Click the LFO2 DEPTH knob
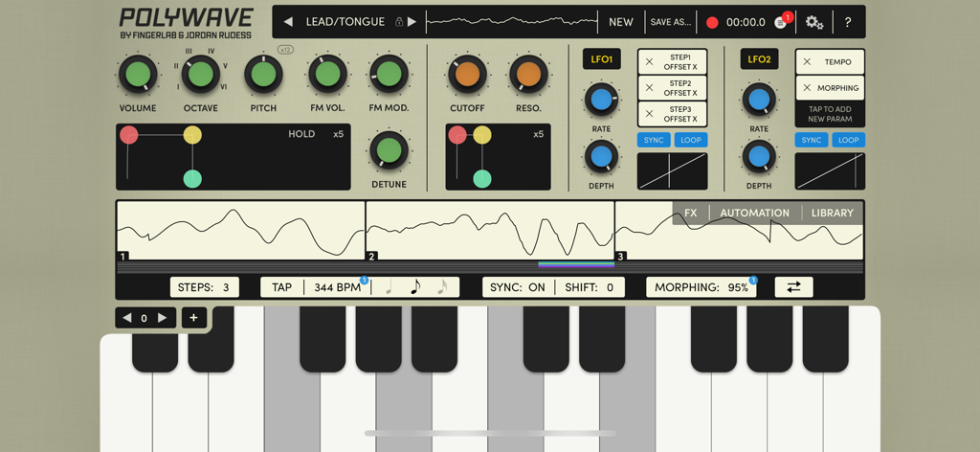 (759, 156)
